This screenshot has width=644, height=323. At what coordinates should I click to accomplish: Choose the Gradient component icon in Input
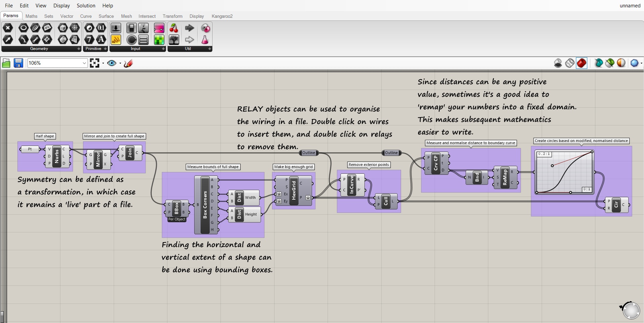coord(159,28)
